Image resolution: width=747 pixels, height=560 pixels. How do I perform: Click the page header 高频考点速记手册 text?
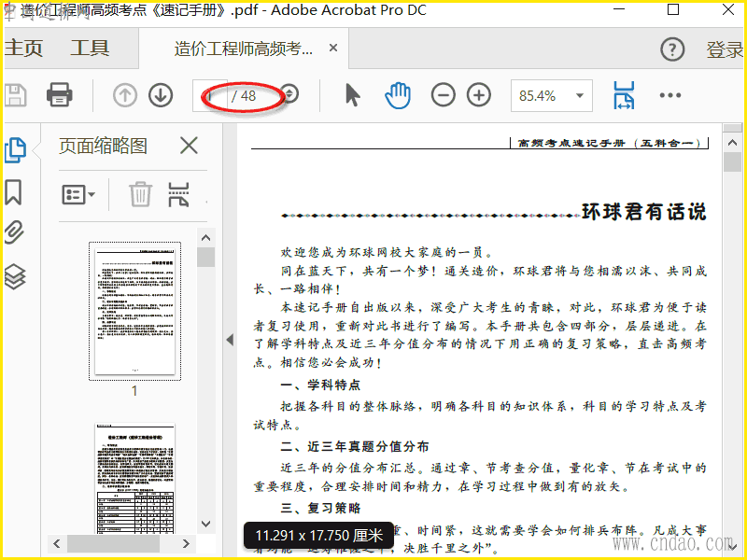[x=571, y=143]
